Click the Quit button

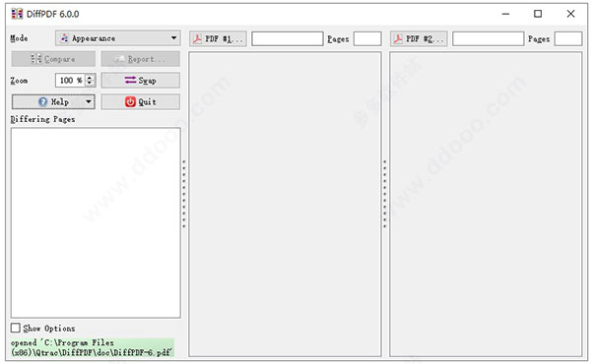point(140,102)
